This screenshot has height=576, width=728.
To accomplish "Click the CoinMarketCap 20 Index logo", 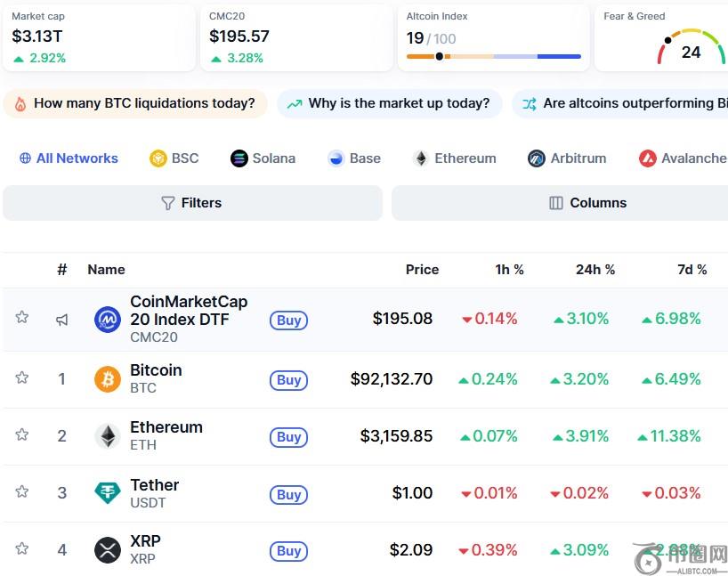I will (108, 320).
